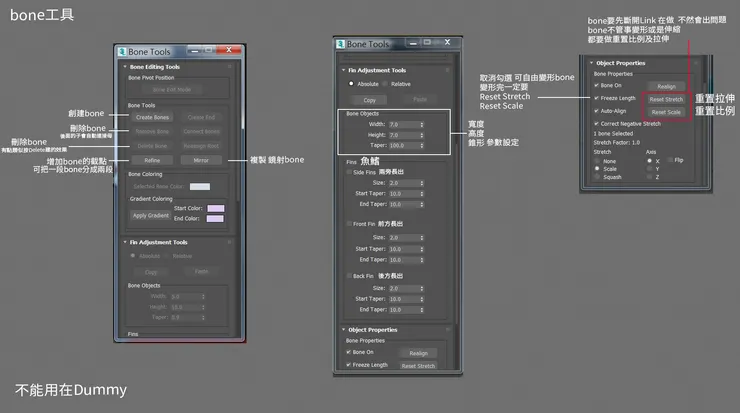
Task: Click the 3ds Max icon beside red-close Bone Tools title
Action: tap(123, 51)
